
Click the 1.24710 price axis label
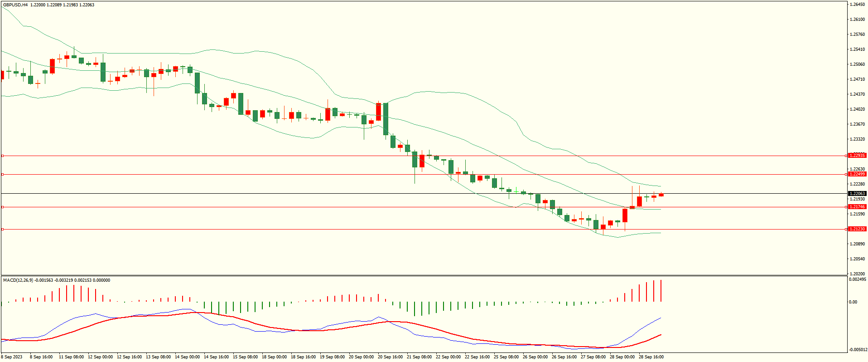click(x=857, y=79)
